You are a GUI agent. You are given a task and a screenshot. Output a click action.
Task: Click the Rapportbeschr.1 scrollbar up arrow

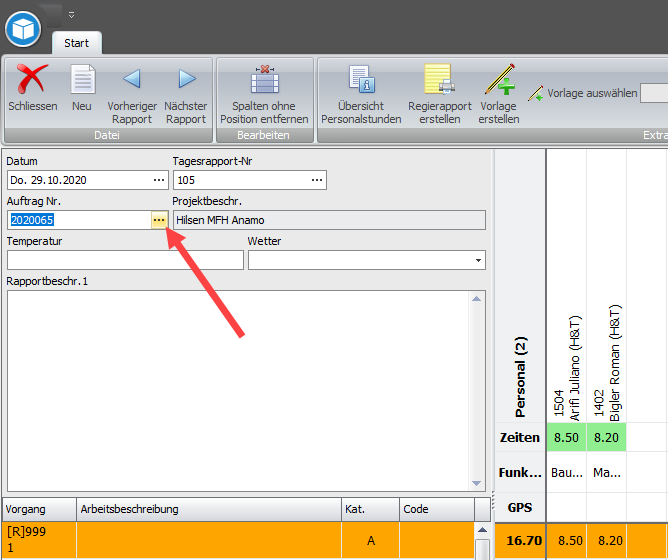click(476, 299)
